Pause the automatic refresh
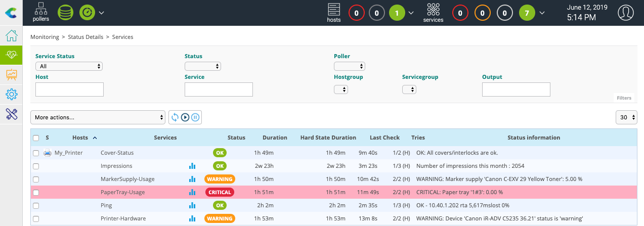Image resolution: width=644 pixels, height=226 pixels. 195,117
